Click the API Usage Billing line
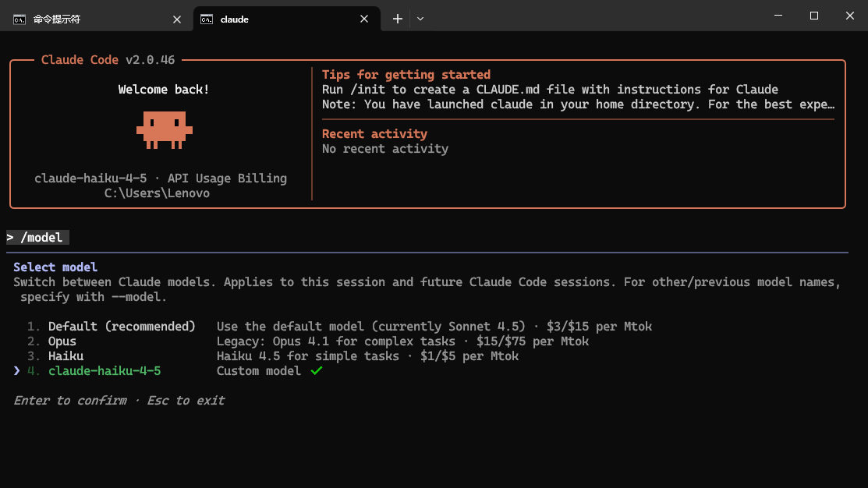Image resolution: width=868 pixels, height=488 pixels. [x=161, y=179]
